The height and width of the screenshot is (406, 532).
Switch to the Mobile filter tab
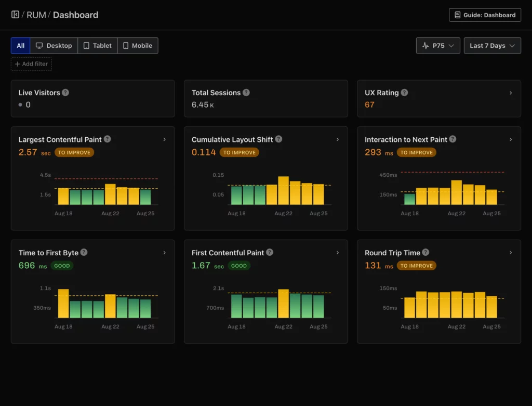(138, 46)
